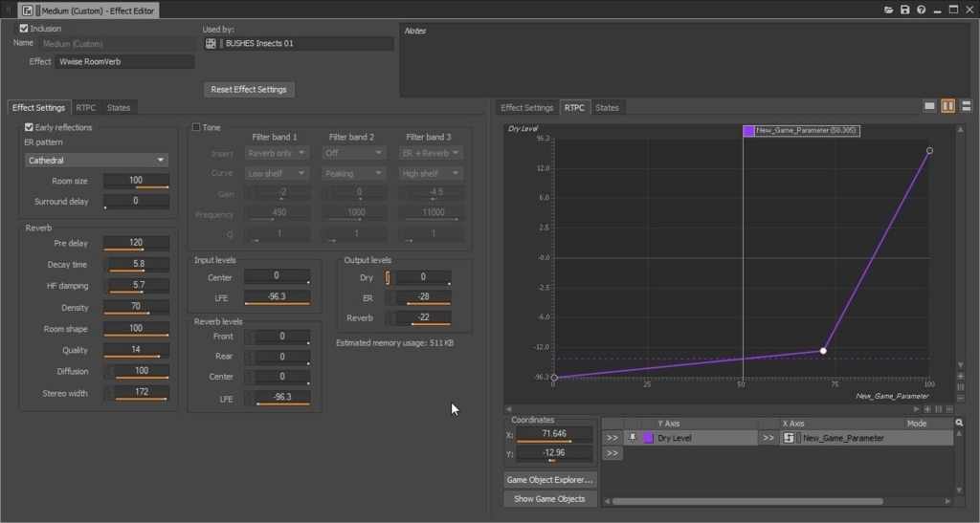The height and width of the screenshot is (523, 980).
Task: Select right panel RTPC tab
Action: 574,107
